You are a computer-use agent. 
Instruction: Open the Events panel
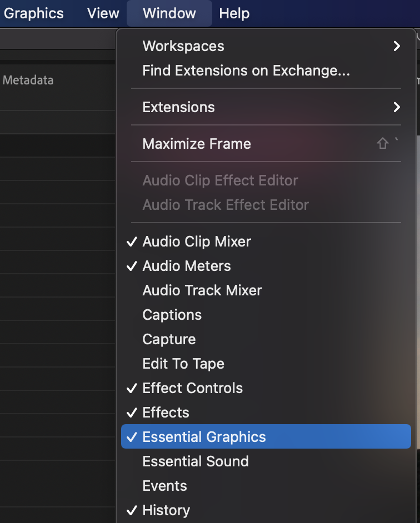(165, 486)
